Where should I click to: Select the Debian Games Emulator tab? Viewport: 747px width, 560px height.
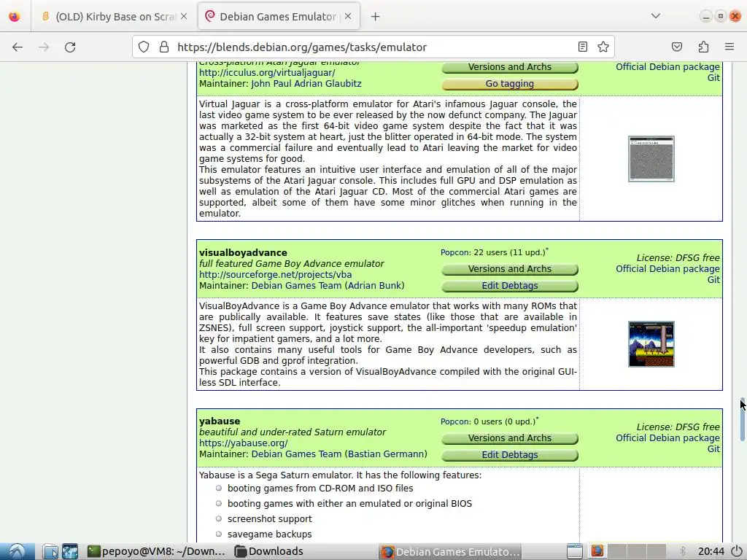279,17
